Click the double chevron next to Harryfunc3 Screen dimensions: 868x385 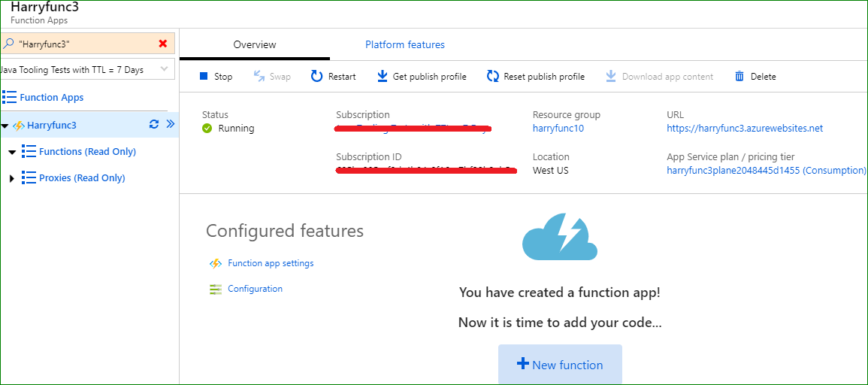pyautogui.click(x=171, y=124)
